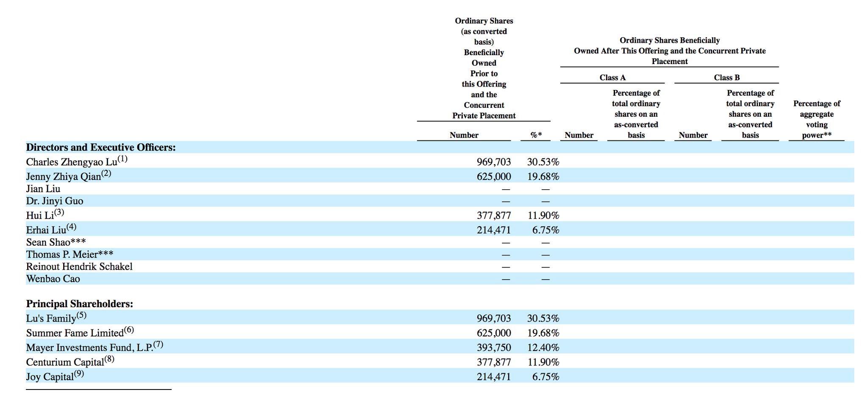The width and height of the screenshot is (868, 398).
Task: Select 30.53% in Charles Zhengyao Lu row
Action: click(543, 162)
